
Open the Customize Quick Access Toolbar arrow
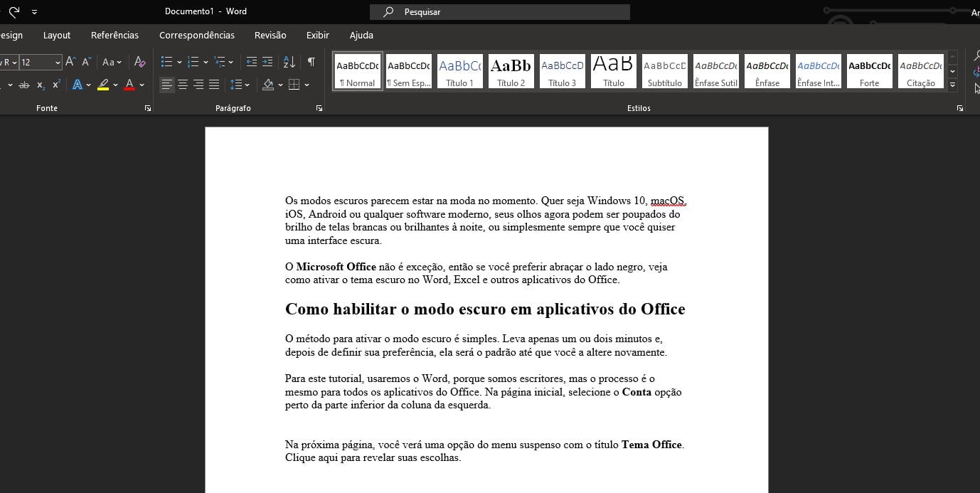point(35,12)
